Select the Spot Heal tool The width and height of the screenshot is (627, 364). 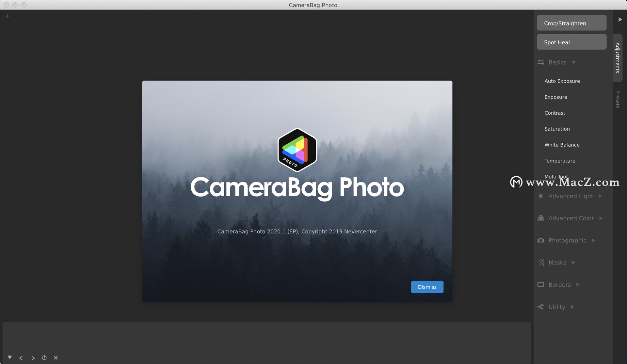coord(571,42)
